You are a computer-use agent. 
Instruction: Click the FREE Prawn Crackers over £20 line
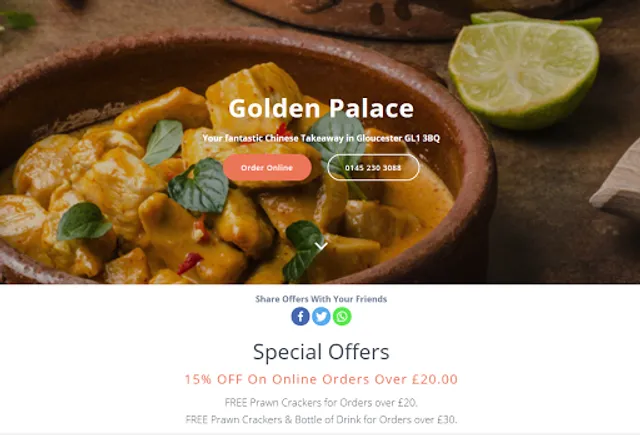(321, 403)
